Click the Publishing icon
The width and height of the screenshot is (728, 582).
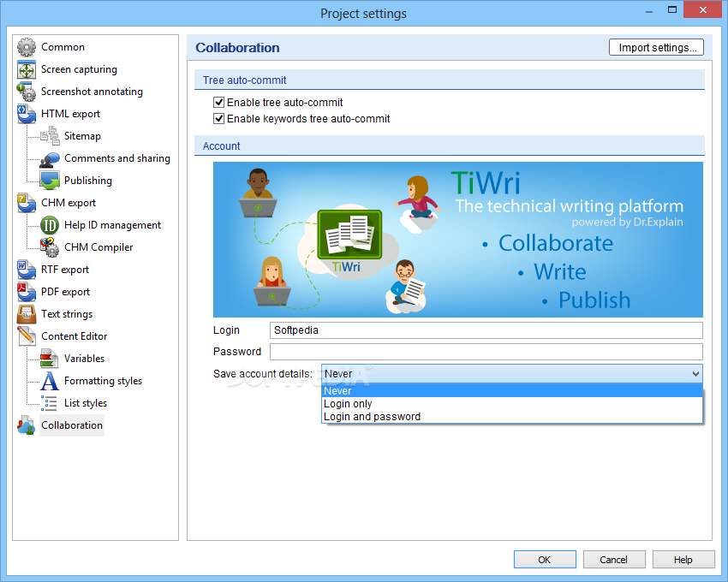point(50,181)
